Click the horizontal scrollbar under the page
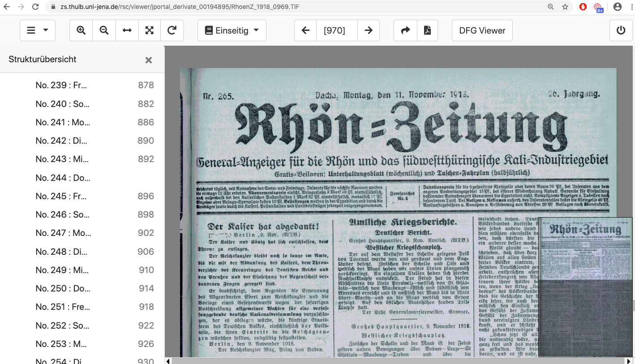Viewport: 635px width, 364px height. point(399,361)
